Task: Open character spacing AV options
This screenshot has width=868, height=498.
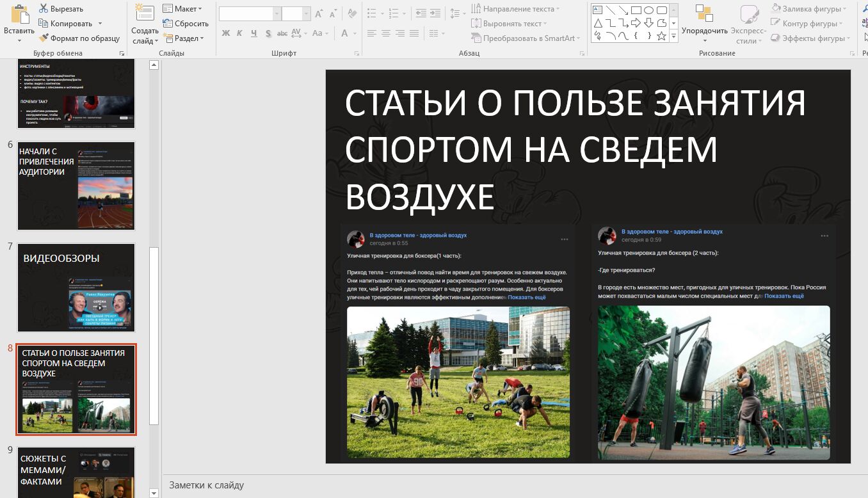Action: (x=299, y=33)
